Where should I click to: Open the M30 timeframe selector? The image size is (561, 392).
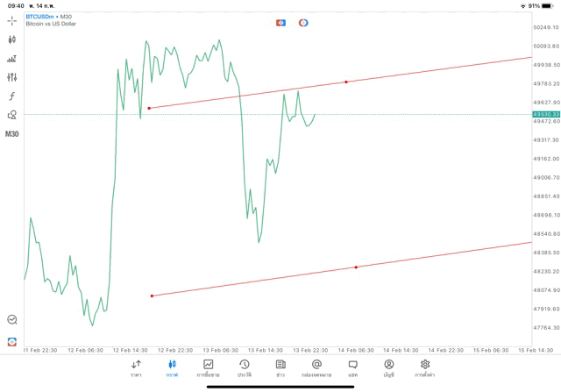tap(12, 134)
